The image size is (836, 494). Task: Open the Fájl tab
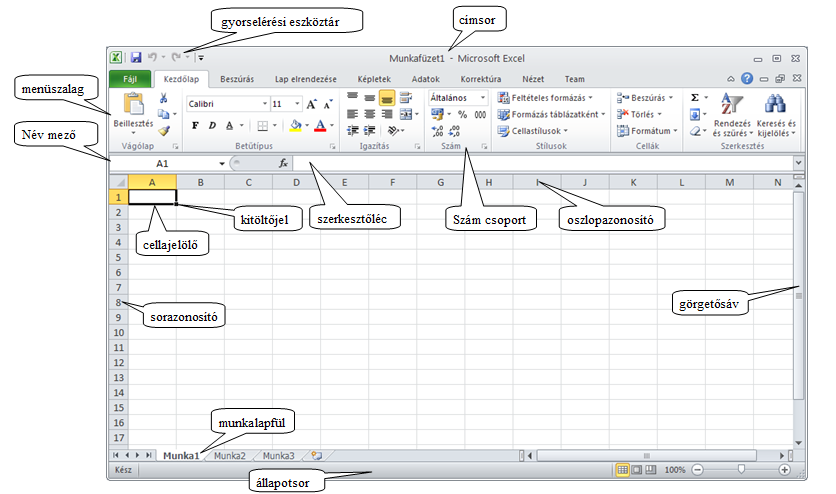click(x=130, y=79)
